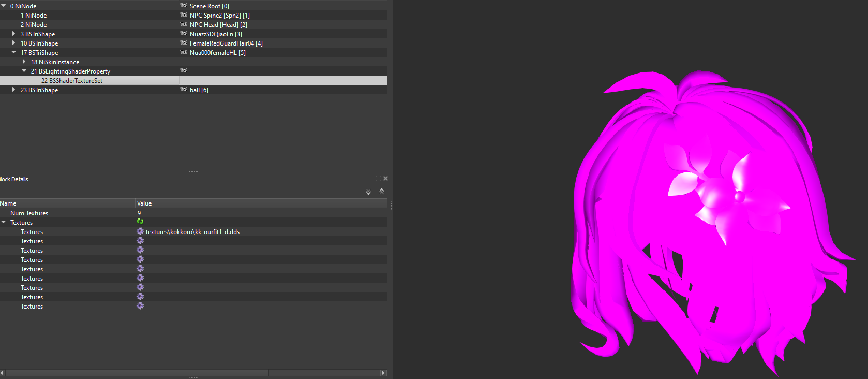The height and width of the screenshot is (379, 868).
Task: Float the Block Details panel
Action: [x=378, y=179]
